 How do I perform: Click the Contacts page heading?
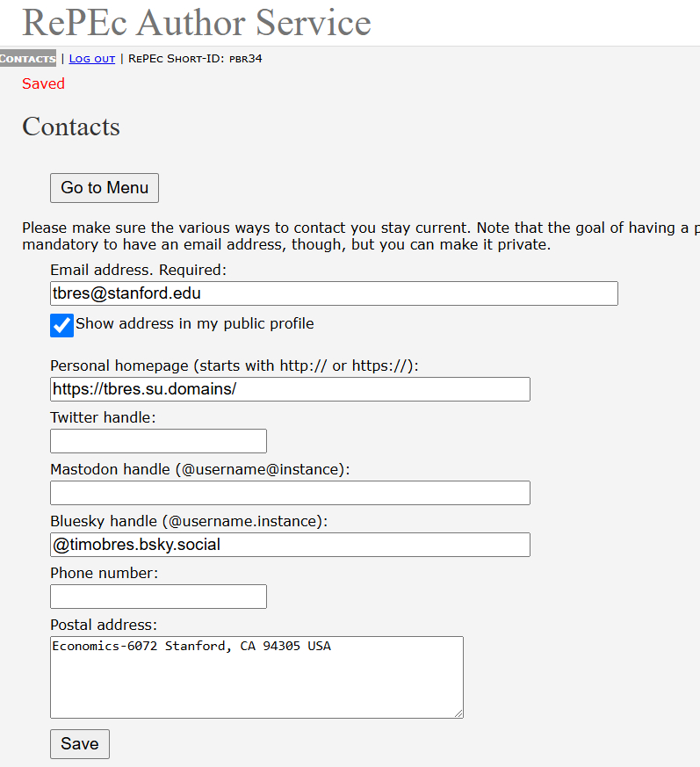(71, 127)
